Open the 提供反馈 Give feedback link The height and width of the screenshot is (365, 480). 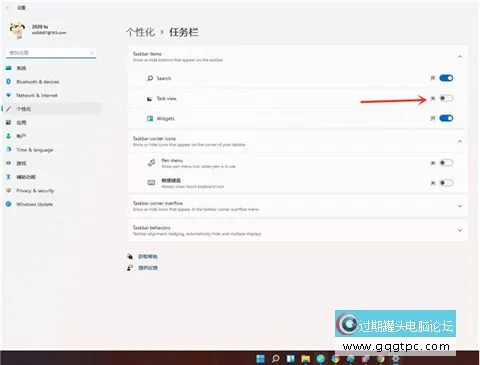point(148,268)
